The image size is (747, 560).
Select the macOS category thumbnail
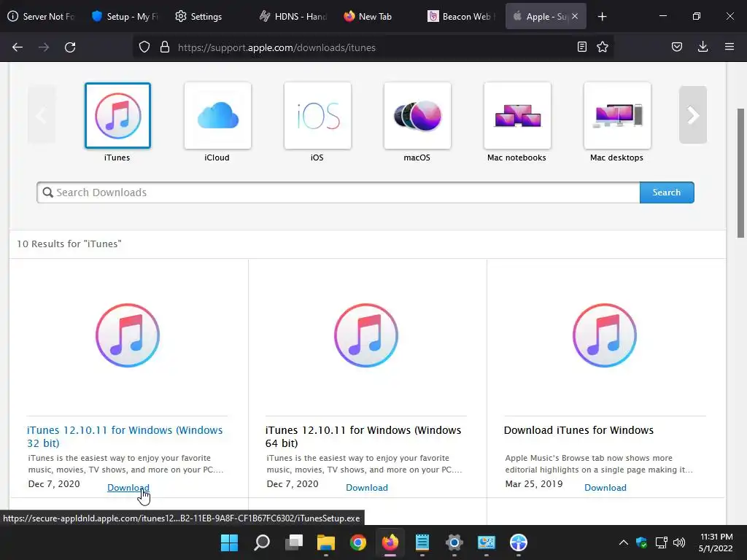click(x=417, y=116)
